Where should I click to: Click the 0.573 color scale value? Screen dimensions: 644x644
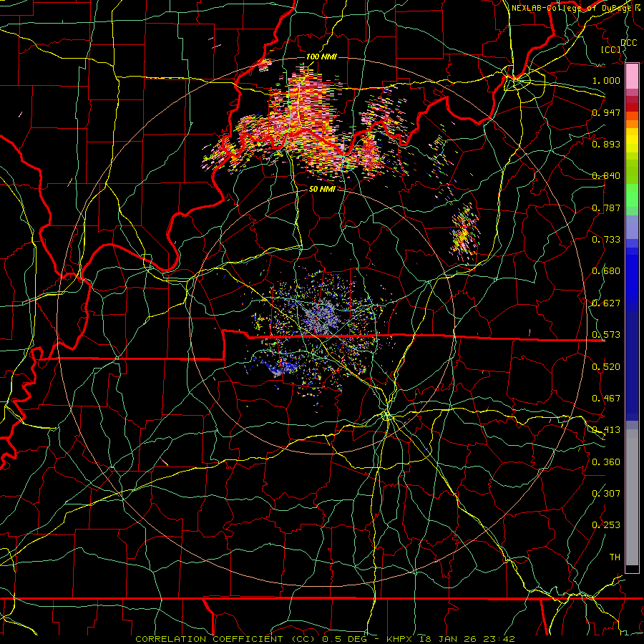pyautogui.click(x=606, y=335)
